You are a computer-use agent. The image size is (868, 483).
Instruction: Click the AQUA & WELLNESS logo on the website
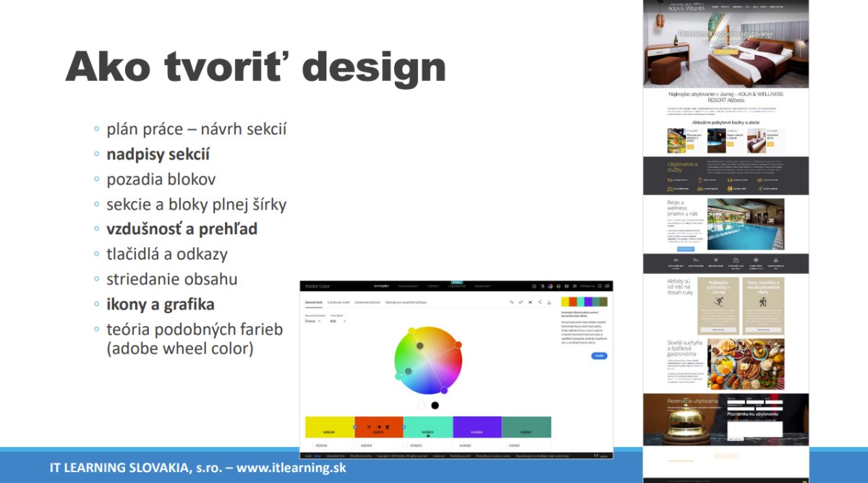coord(686,7)
